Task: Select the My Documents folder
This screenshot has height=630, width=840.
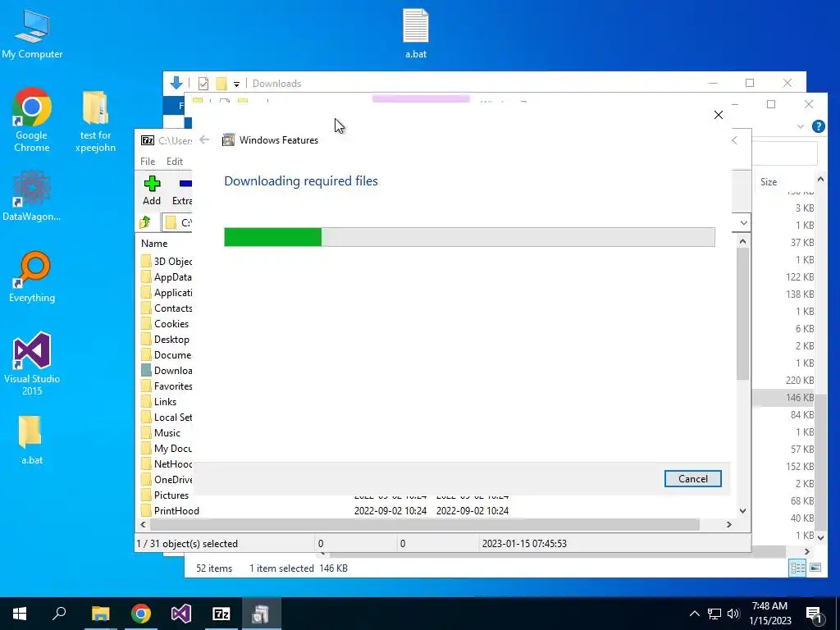Action: coord(166,448)
